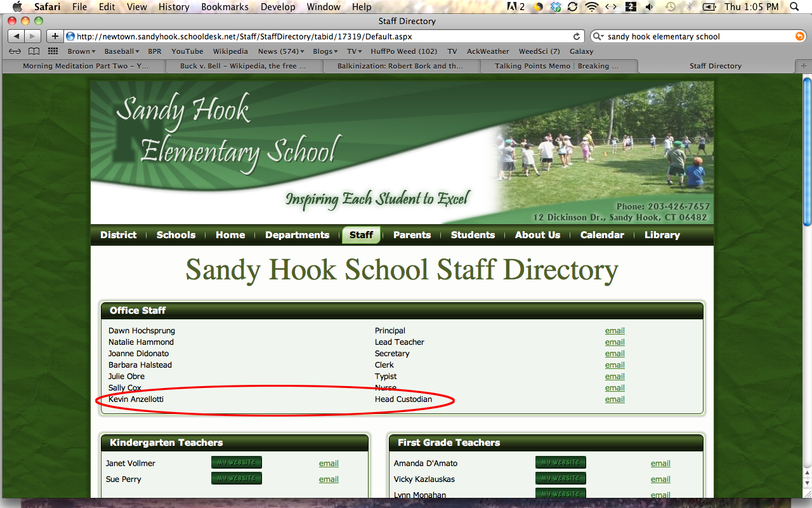This screenshot has height=508, width=812.
Task: Click the search field text
Action: pyautogui.click(x=664, y=37)
